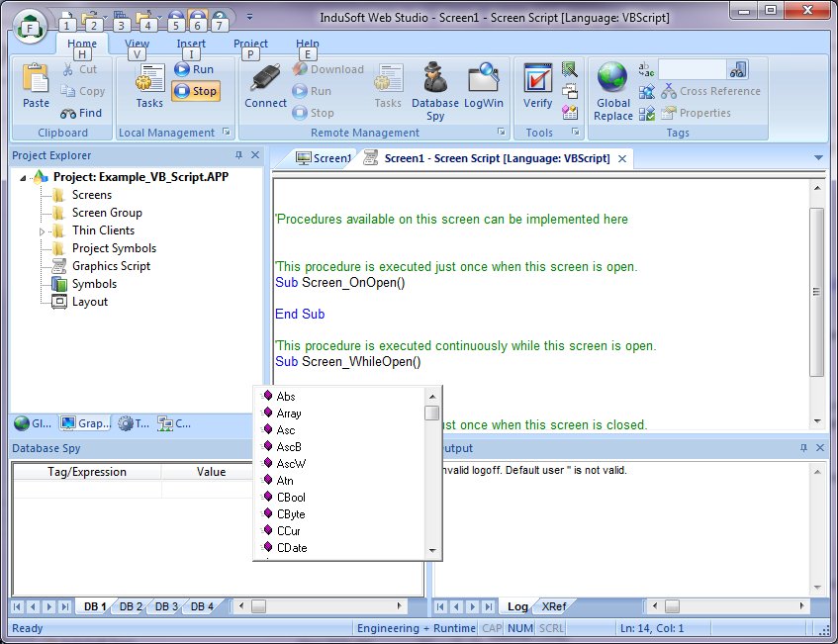
Task: Switch to Global explorer tab 'Gl...'
Action: (33, 423)
